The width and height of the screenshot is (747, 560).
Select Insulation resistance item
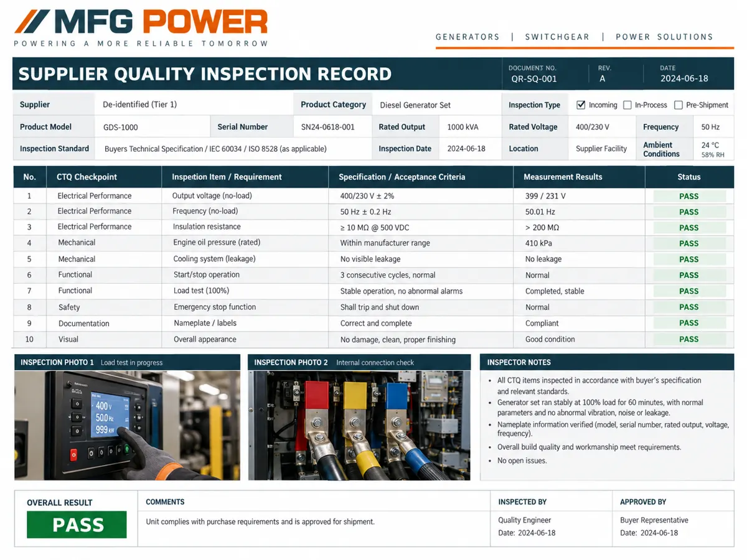point(207,226)
